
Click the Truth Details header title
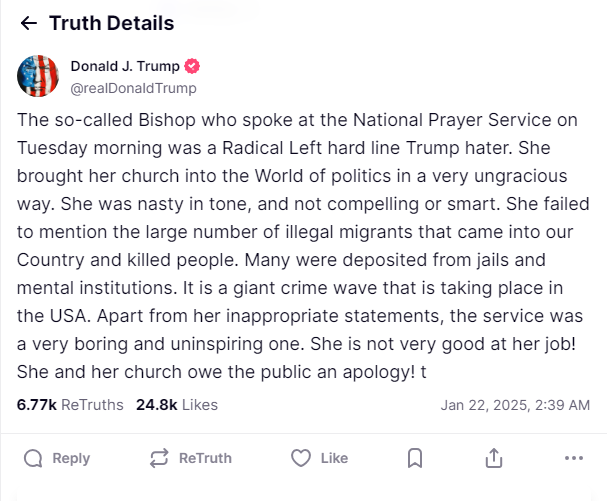pos(111,23)
